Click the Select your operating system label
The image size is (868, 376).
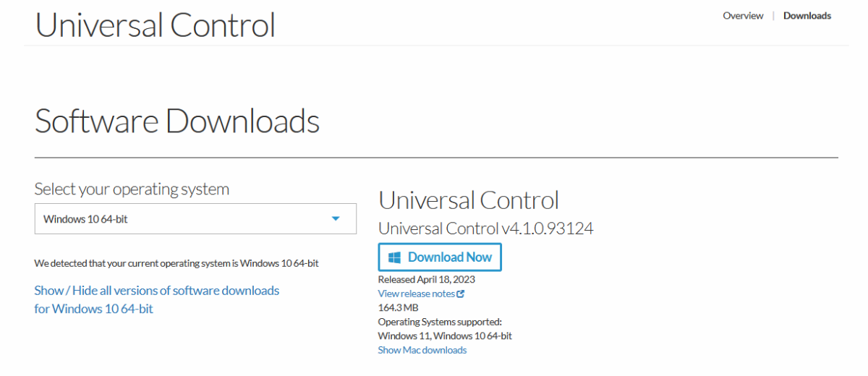point(132,189)
